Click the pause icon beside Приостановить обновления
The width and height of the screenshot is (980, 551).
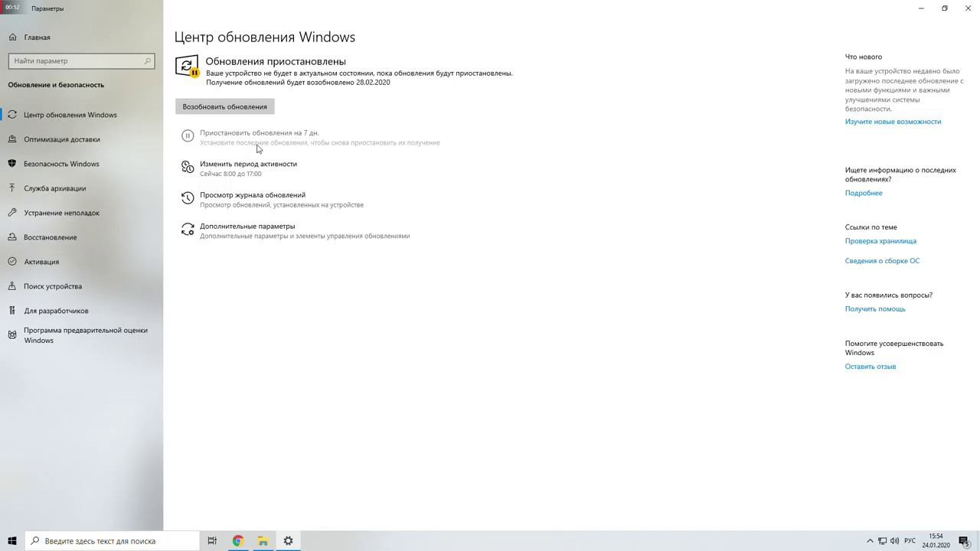(x=188, y=135)
